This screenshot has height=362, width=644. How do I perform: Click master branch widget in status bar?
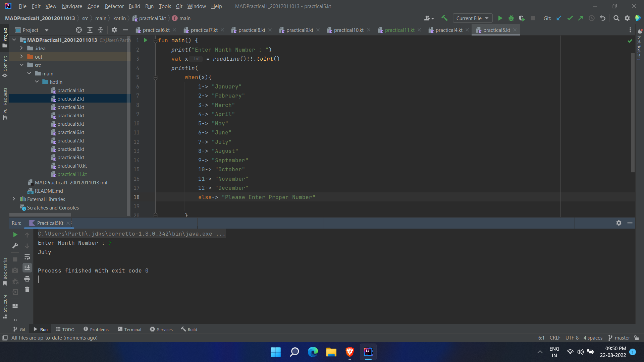point(620,338)
